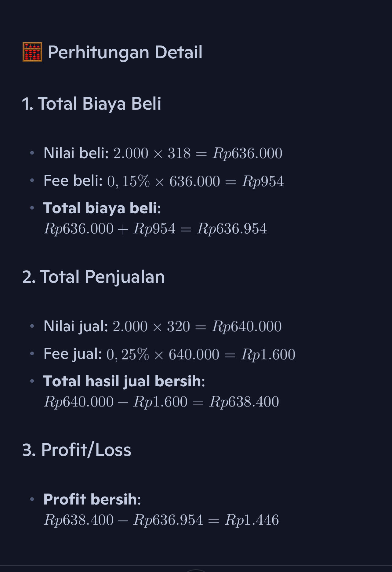Click the bold 'Total biaya beli' label

coord(101,208)
